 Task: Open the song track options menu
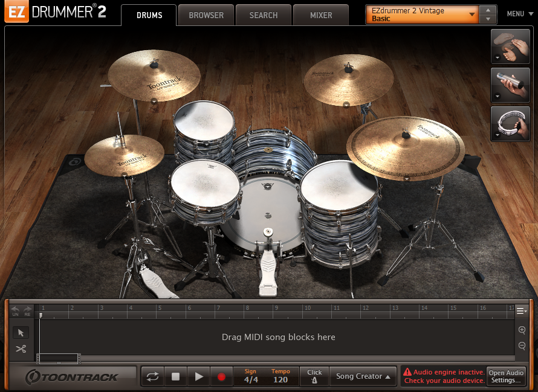pyautogui.click(x=520, y=311)
